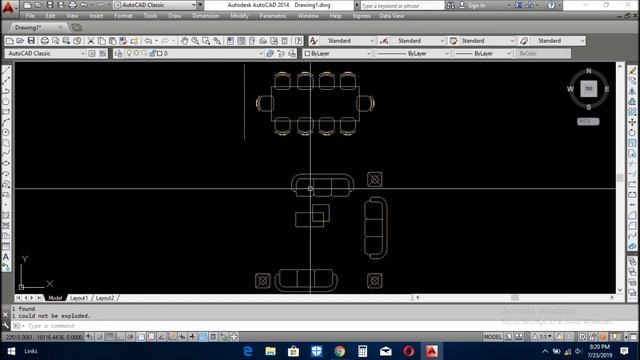The width and height of the screenshot is (640, 360).
Task: Click the Layer Previous icon
Action: (x=281, y=53)
